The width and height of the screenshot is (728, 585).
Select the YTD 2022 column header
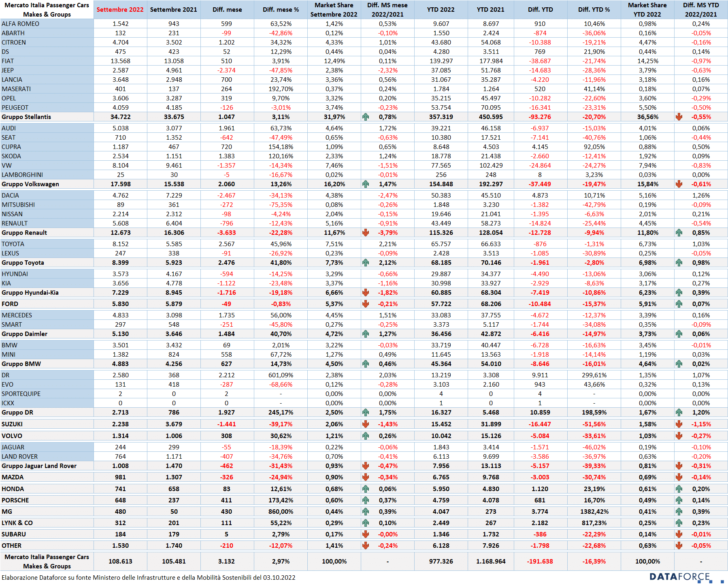pos(441,10)
